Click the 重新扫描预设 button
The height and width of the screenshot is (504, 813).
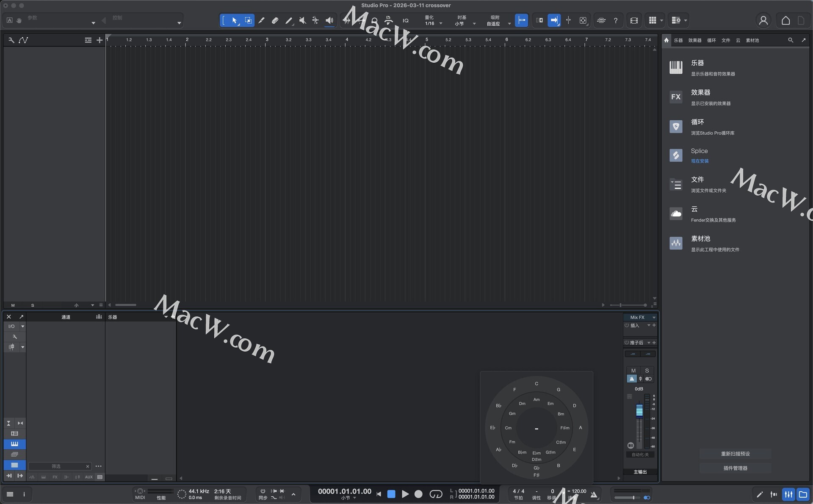click(735, 454)
